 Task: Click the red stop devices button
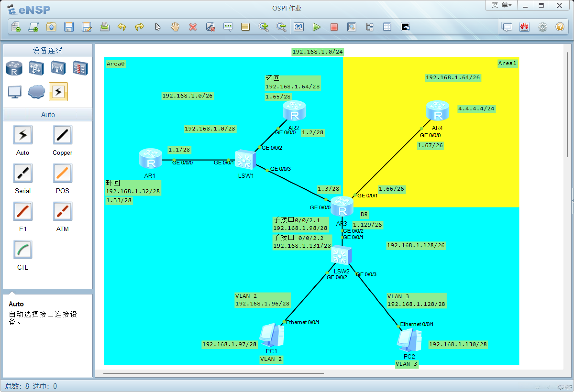pyautogui.click(x=334, y=27)
